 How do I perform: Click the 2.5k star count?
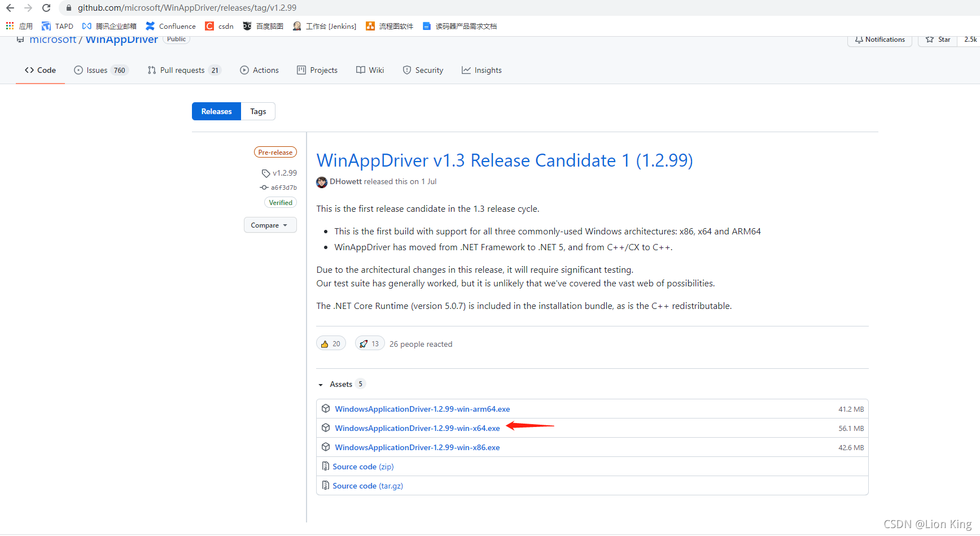[x=970, y=40]
